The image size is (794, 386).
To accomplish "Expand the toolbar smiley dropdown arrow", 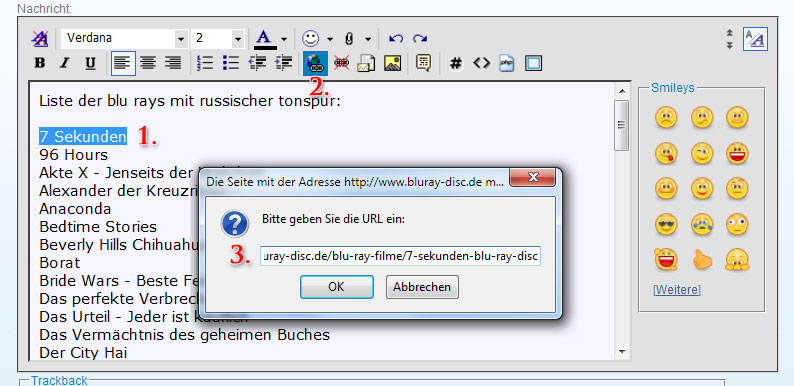I will click(x=330, y=39).
